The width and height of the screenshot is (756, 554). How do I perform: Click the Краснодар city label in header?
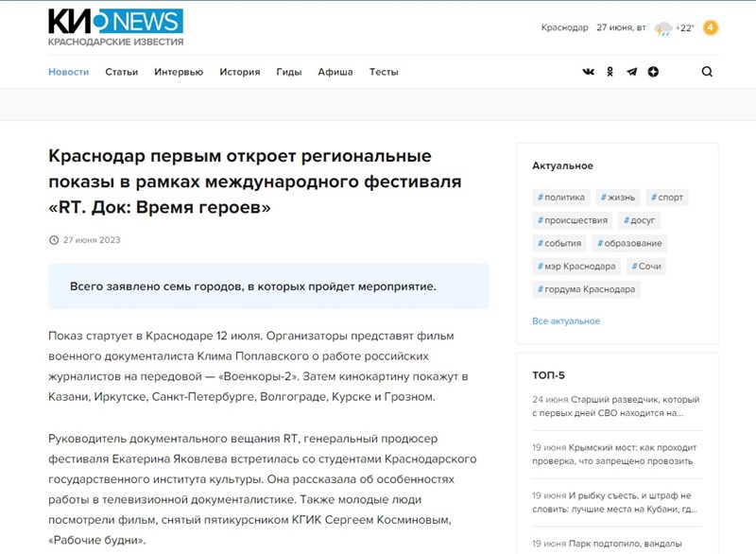(564, 27)
